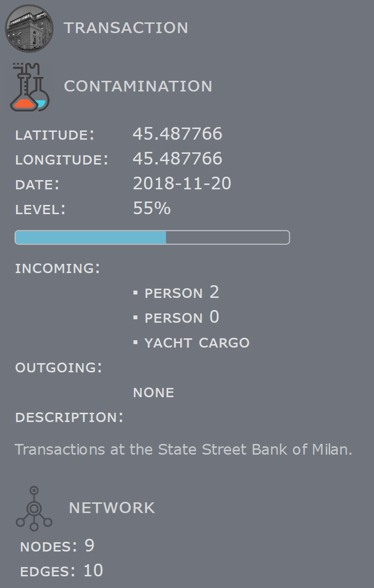Screen dimensions: 374x588
Task: Click the None value under Outgoing
Action: coord(153,393)
